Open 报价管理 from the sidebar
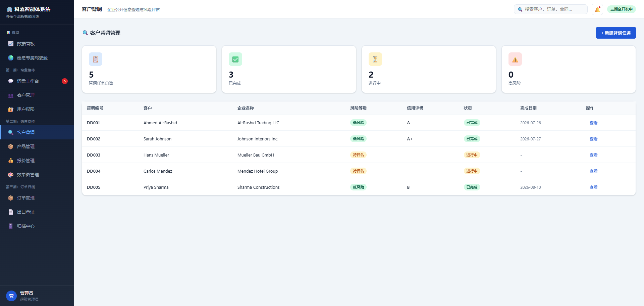This screenshot has height=306, width=644. pyautogui.click(x=37, y=161)
